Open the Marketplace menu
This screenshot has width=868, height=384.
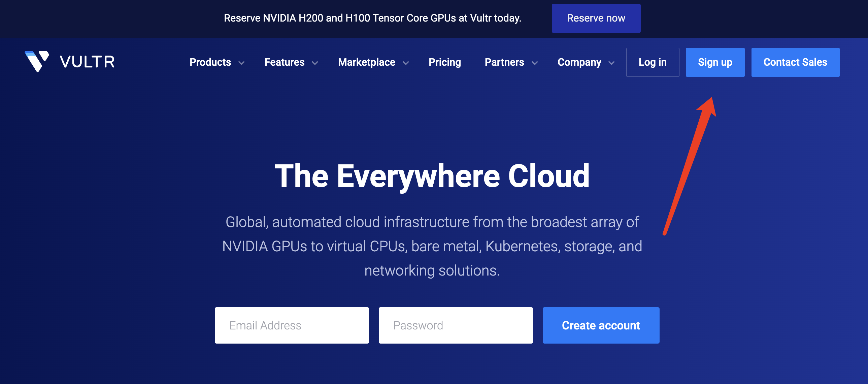(367, 62)
